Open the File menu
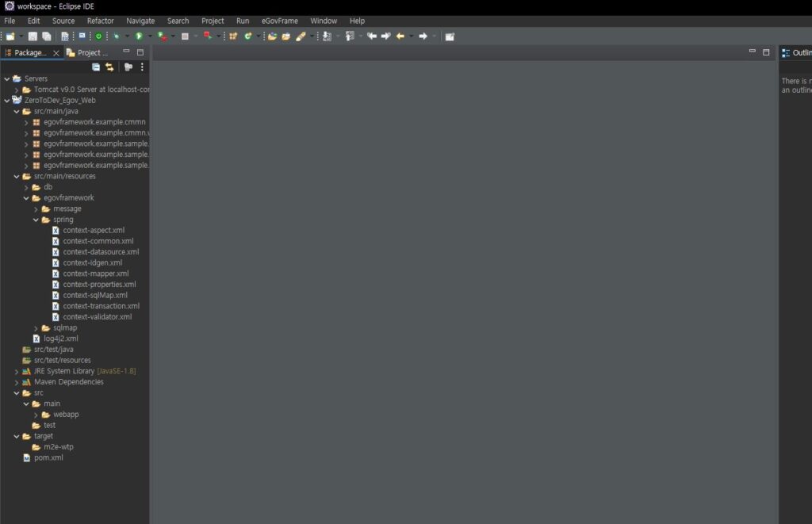This screenshot has width=812, height=524. [x=10, y=21]
